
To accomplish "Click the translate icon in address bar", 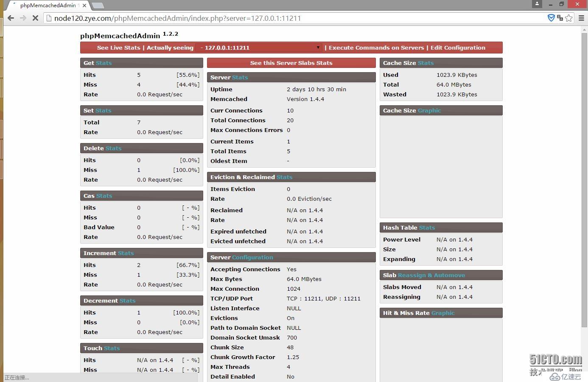I will tap(560, 18).
